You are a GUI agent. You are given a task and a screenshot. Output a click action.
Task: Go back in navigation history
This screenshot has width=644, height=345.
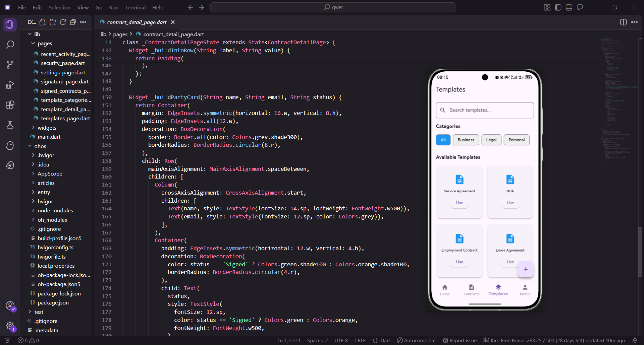(191, 7)
